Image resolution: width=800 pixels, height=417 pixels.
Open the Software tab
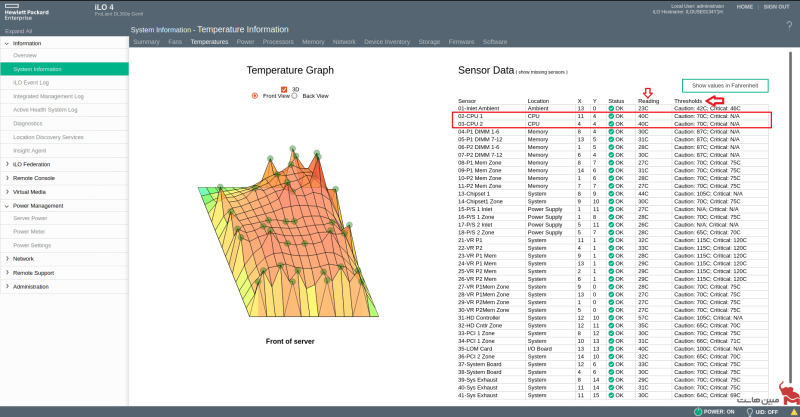point(495,42)
